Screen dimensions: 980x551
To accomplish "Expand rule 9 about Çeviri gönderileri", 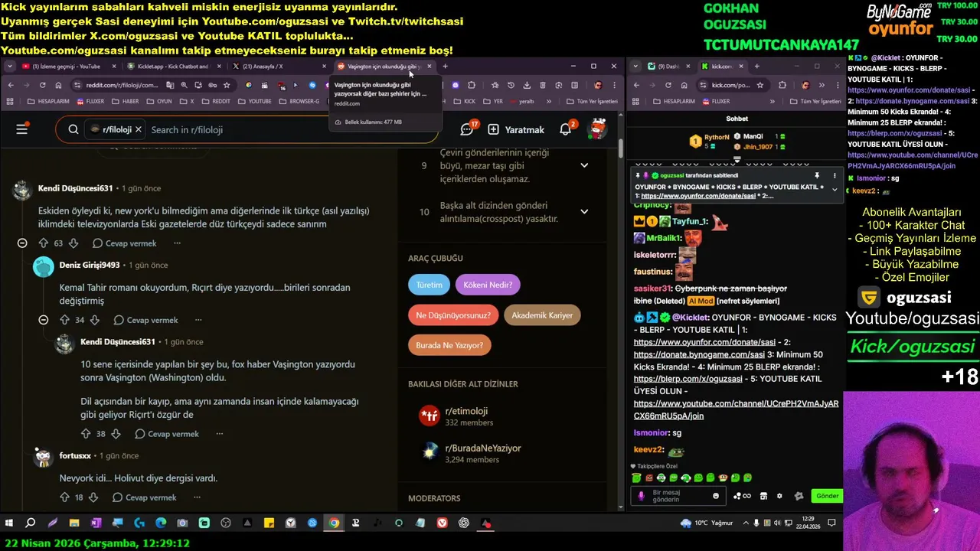I will tap(584, 165).
